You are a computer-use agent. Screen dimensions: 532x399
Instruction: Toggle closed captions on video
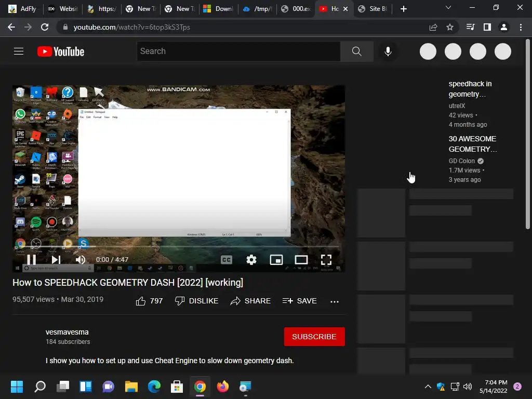click(x=227, y=260)
